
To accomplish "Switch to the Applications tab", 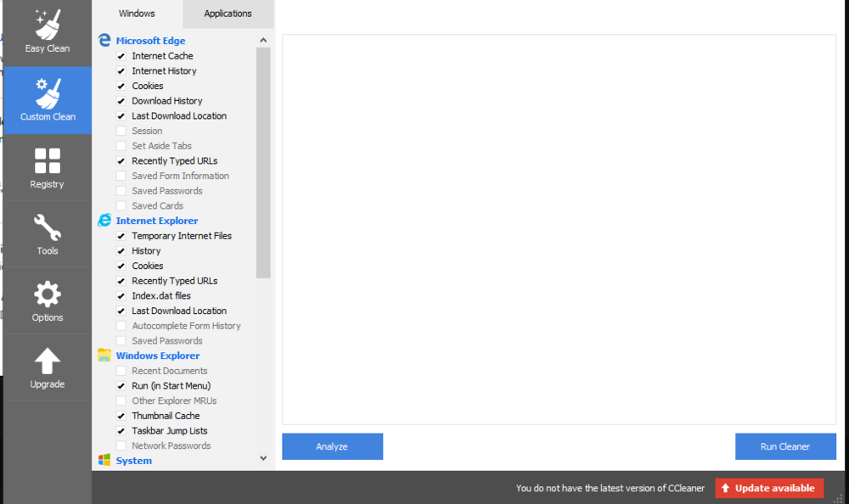I will 228,14.
